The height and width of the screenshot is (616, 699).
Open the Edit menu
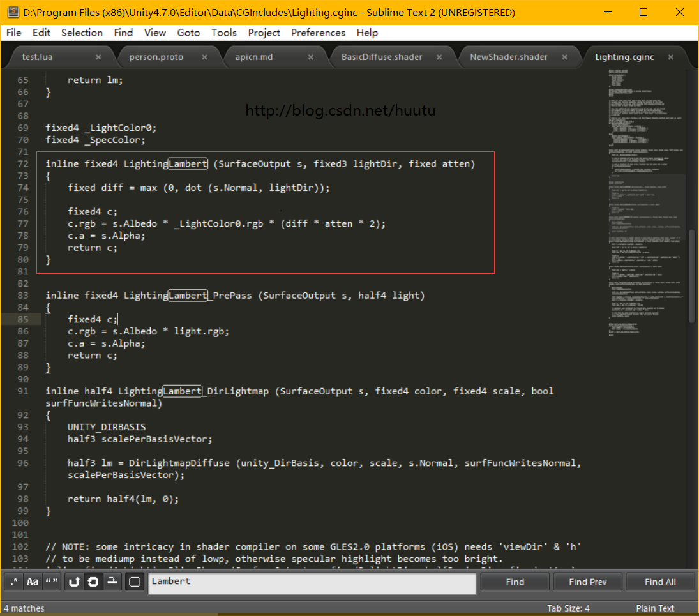tap(41, 33)
